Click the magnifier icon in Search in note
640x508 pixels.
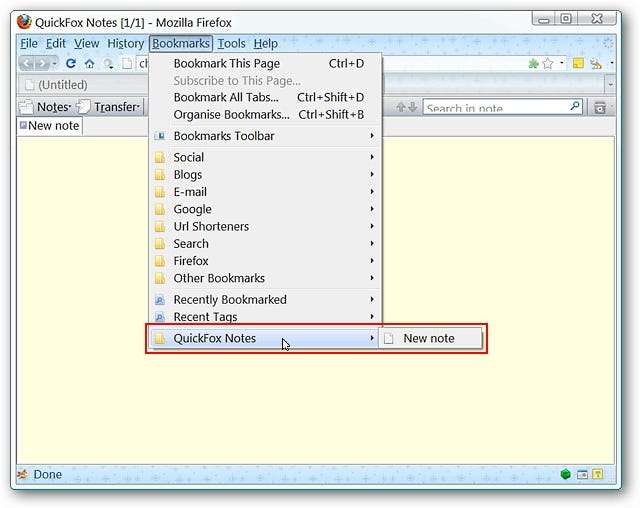(x=574, y=106)
